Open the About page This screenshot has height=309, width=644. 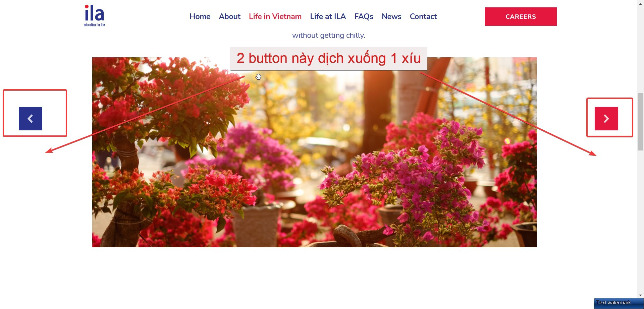coord(230,16)
